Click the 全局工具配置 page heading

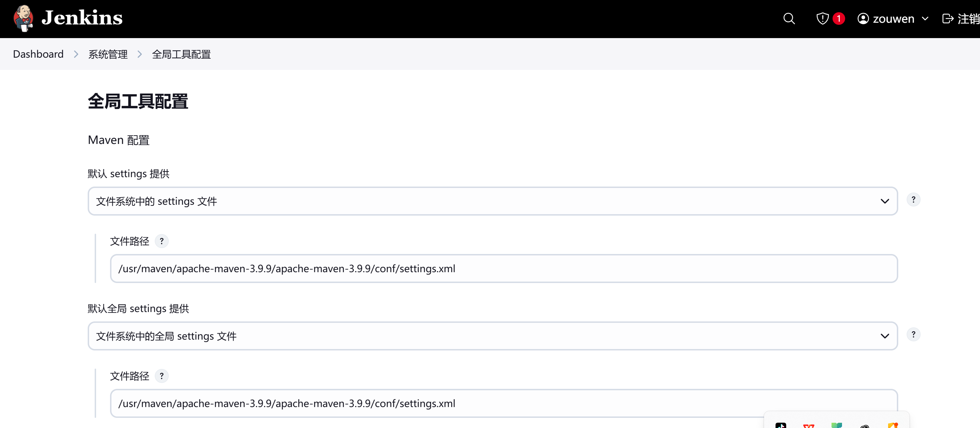point(138,102)
